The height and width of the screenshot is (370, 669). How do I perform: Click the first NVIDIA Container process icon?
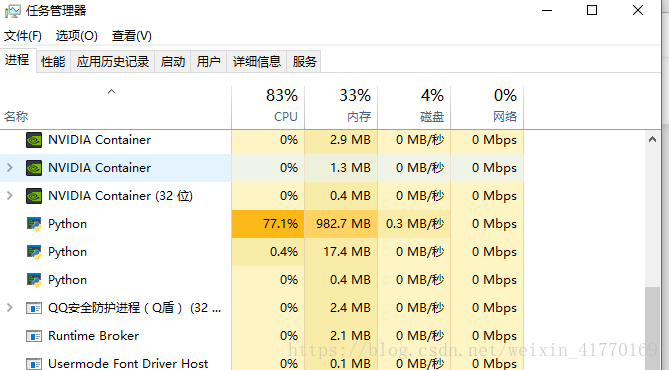(x=34, y=140)
